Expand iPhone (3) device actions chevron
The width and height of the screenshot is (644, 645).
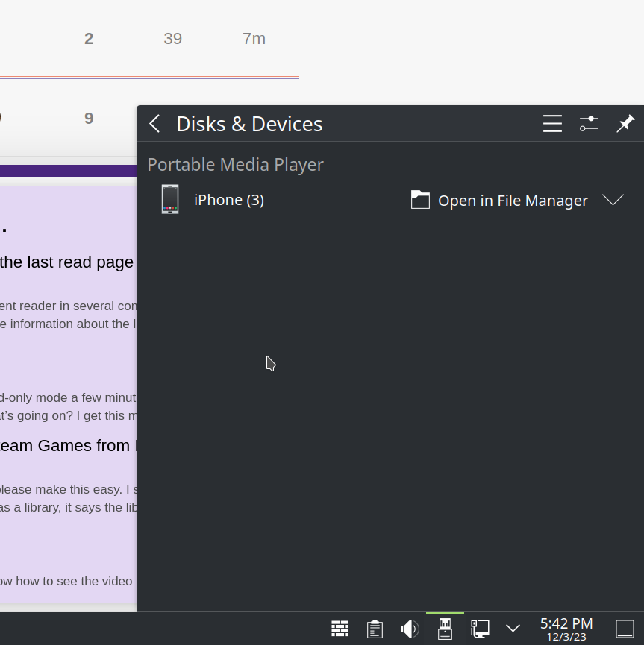pos(613,200)
